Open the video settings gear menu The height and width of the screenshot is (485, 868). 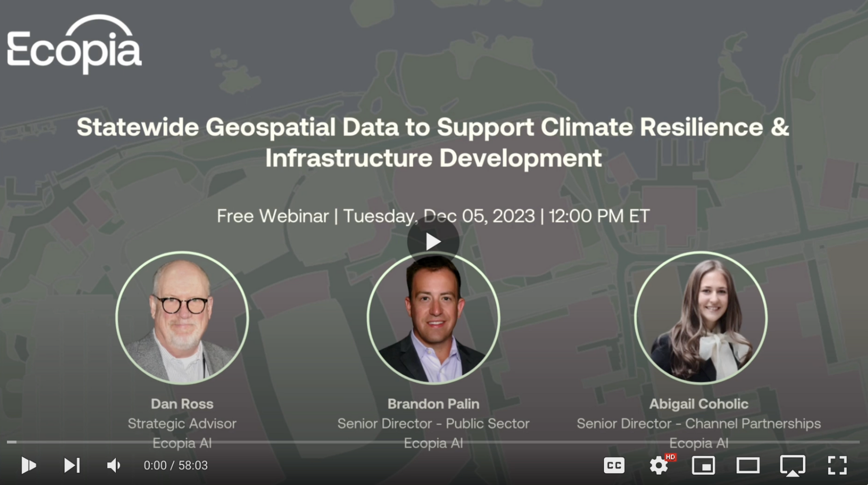pos(659,465)
